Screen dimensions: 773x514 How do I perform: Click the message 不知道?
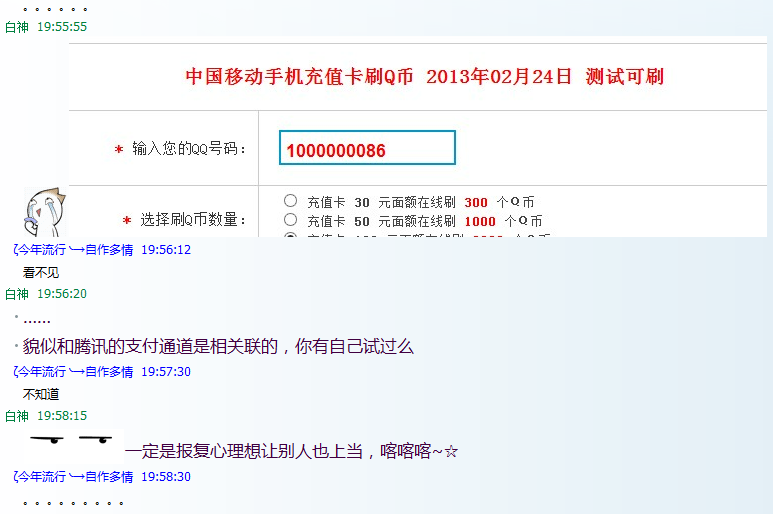point(41,394)
